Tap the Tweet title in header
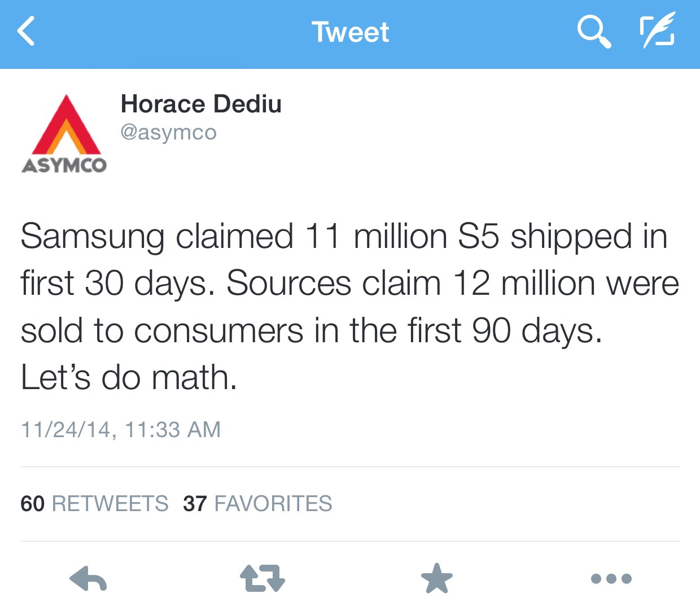The width and height of the screenshot is (700, 615). click(351, 32)
